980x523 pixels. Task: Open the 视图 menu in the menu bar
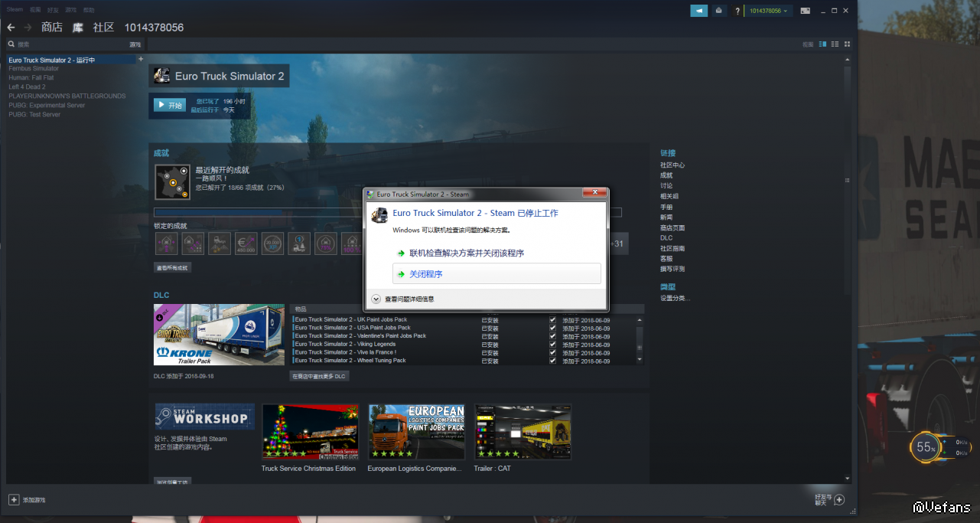pyautogui.click(x=35, y=10)
